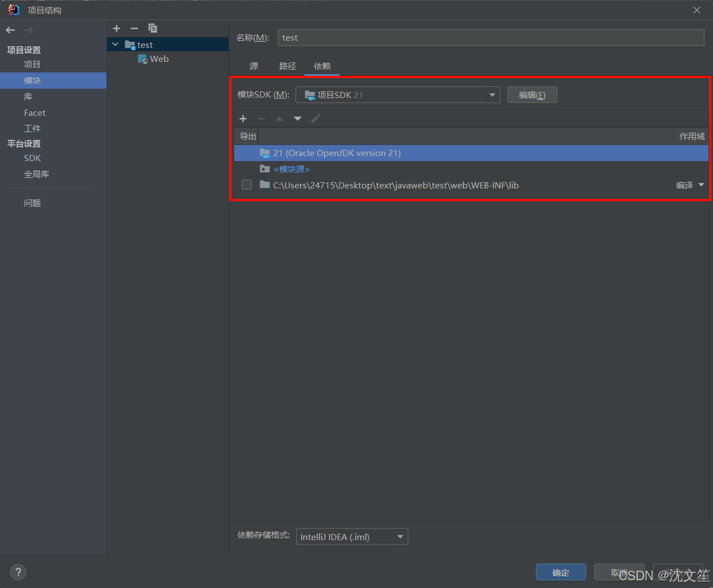Open 全局库 platform settings

click(x=37, y=174)
